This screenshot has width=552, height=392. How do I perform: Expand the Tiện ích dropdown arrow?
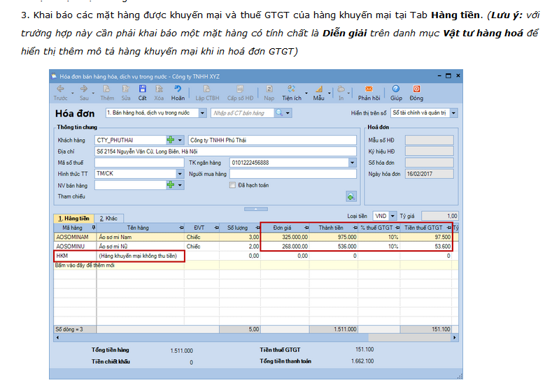tap(306, 93)
